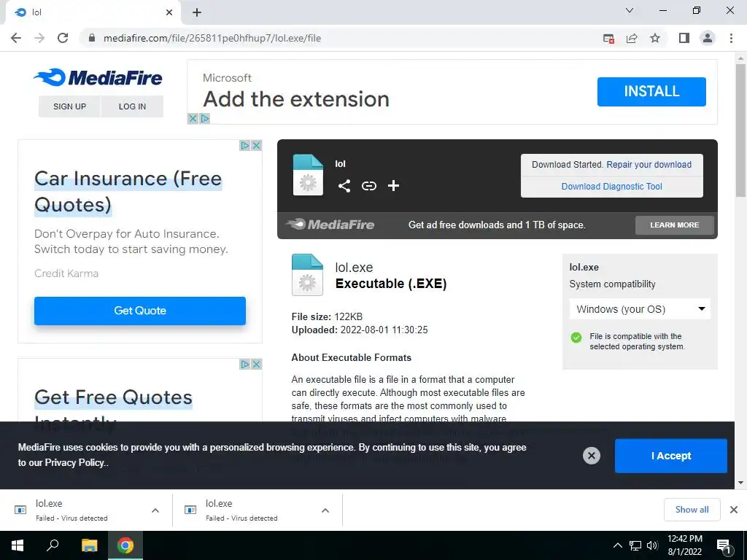Open File Explorer from the taskbar
The image size is (747, 560).
(89, 545)
